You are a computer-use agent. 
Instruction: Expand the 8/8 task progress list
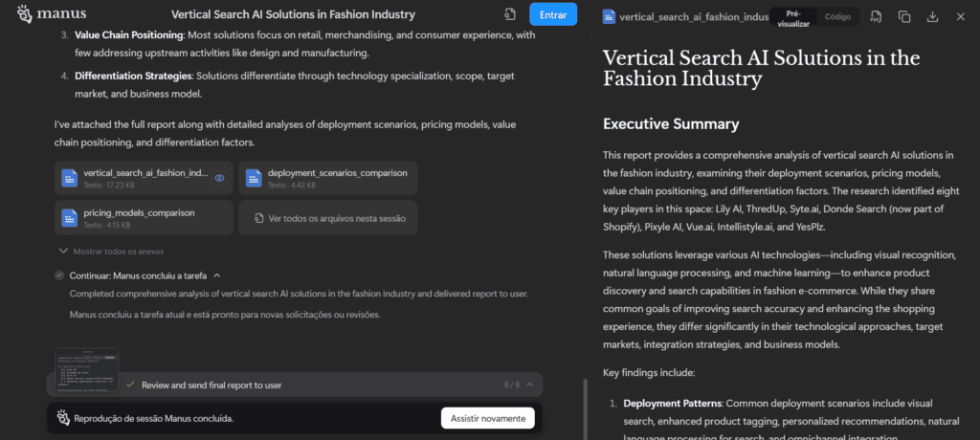click(x=529, y=385)
